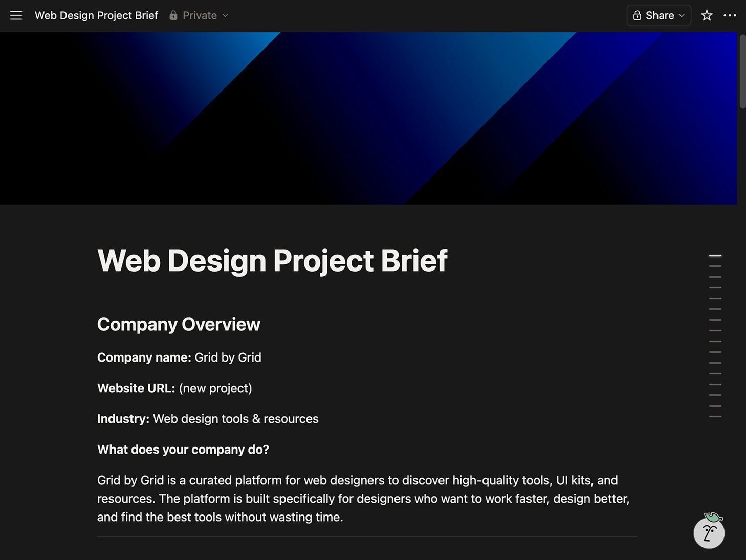
Task: Select the "Web Design Project Brief" breadcrumb
Action: pyautogui.click(x=96, y=15)
